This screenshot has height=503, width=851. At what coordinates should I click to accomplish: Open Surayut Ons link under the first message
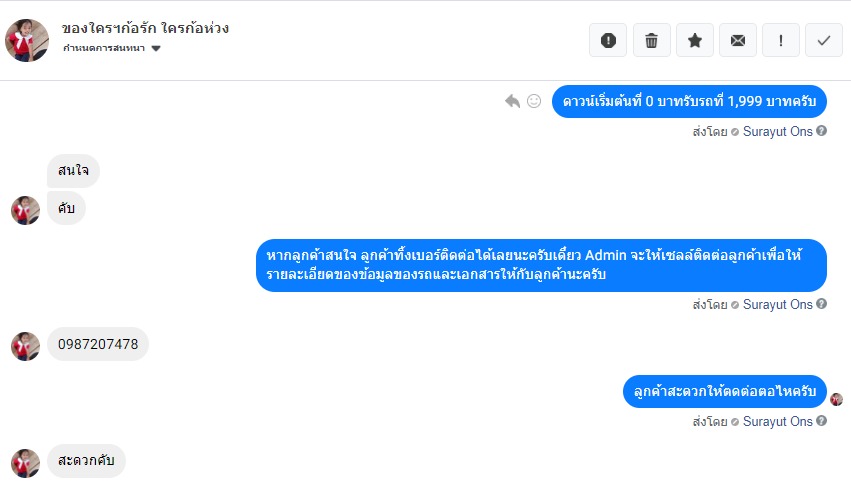point(777,131)
